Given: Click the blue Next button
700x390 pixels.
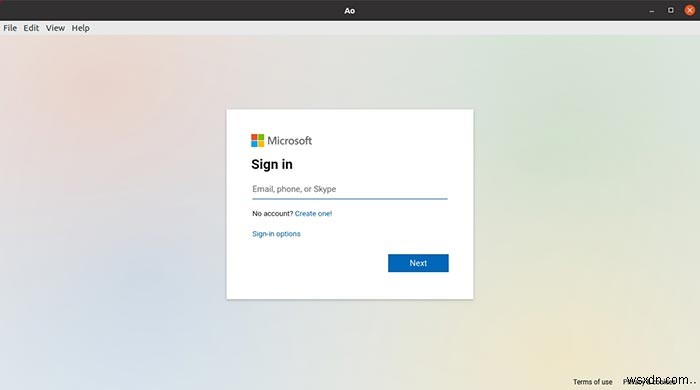Looking at the screenshot, I should [418, 263].
